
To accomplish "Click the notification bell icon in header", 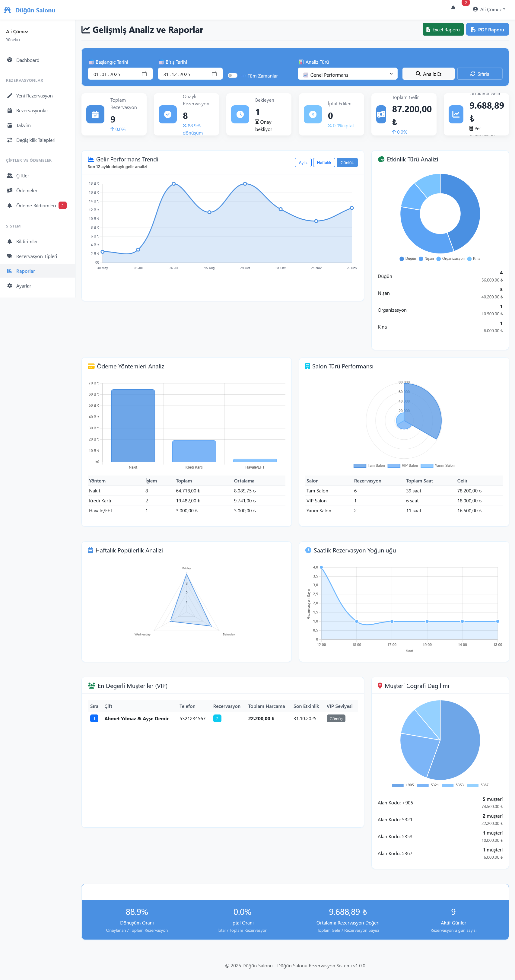I will click(453, 8).
